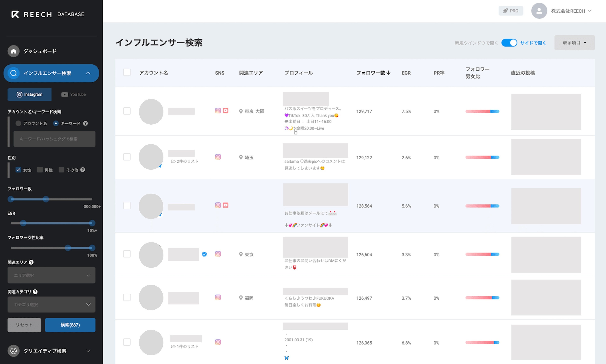Click the 検索(887) search button

tap(70, 325)
